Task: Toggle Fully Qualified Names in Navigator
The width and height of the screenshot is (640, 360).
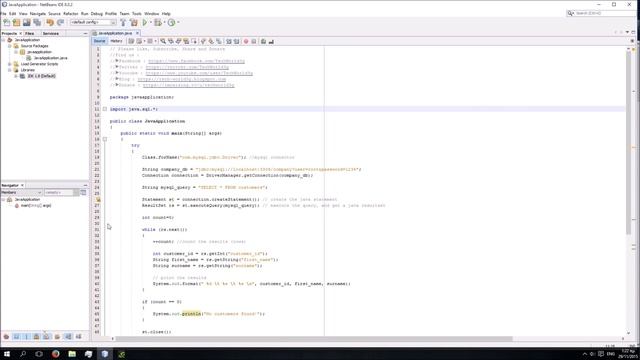Action: point(57,336)
